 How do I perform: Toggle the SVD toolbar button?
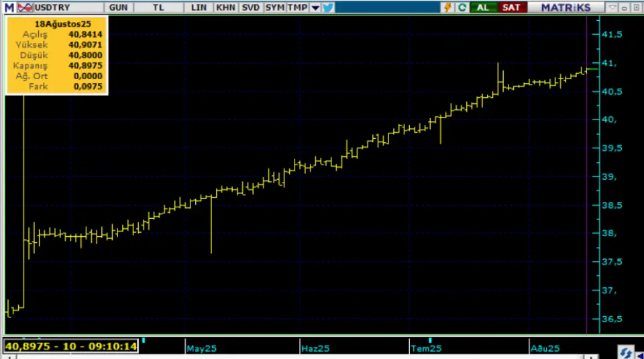250,7
